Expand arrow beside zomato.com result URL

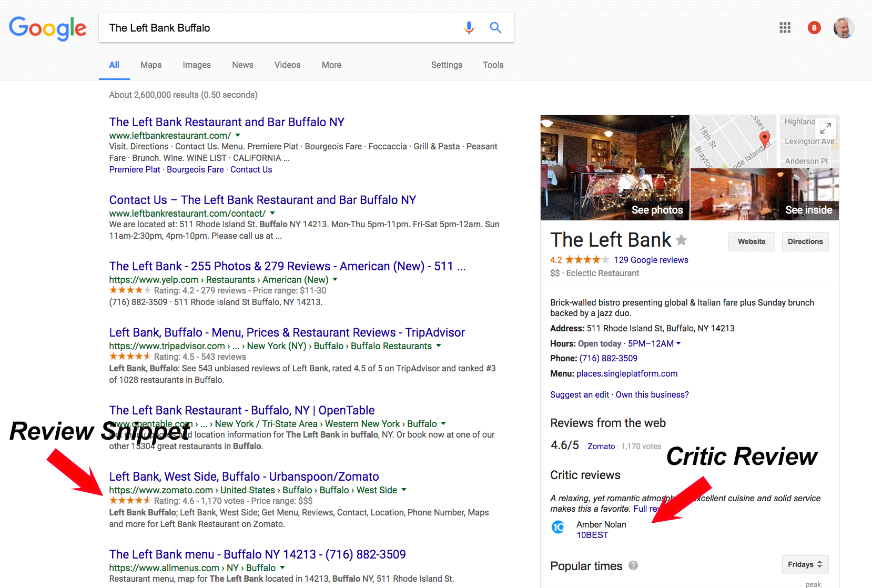click(404, 490)
